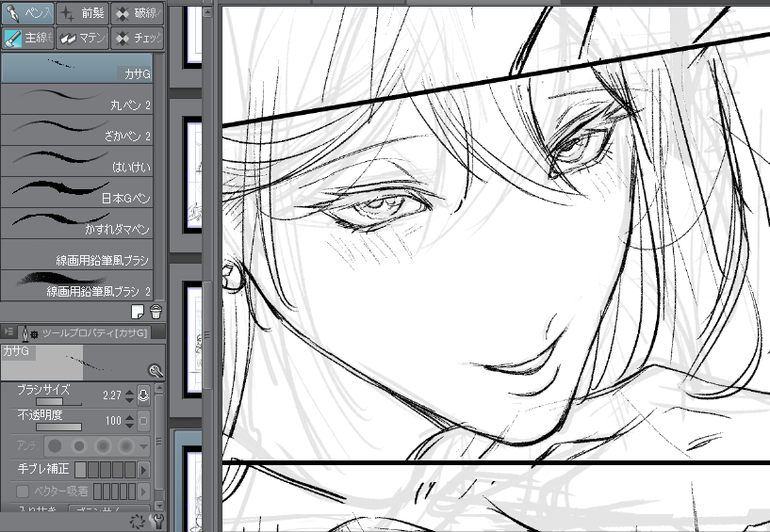
Task: Click the page manager scrollbar thumb
Action: pos(207,334)
